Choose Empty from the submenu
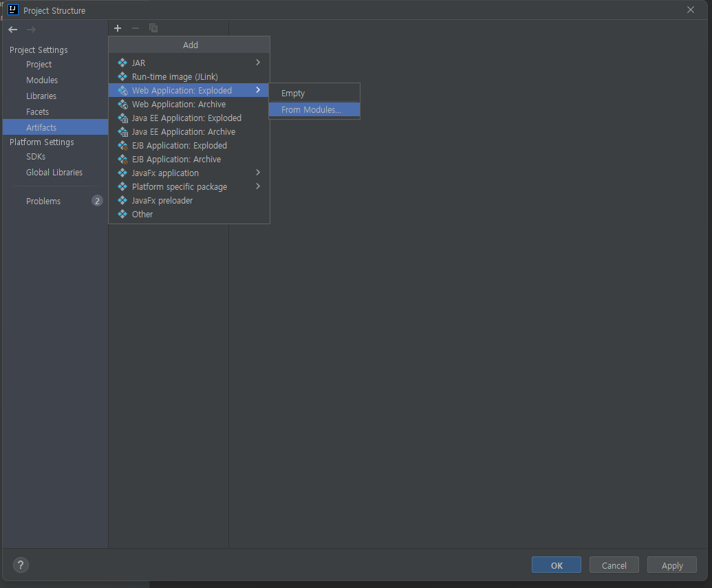 [x=314, y=93]
